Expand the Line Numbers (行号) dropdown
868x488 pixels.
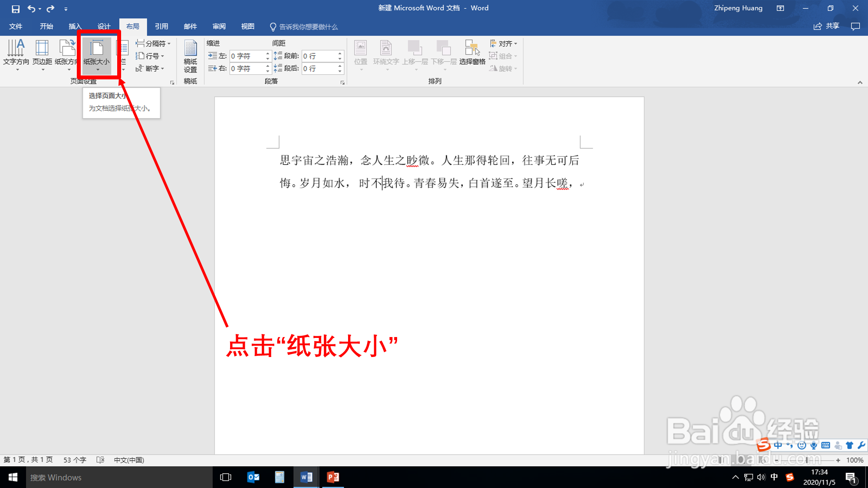point(150,56)
